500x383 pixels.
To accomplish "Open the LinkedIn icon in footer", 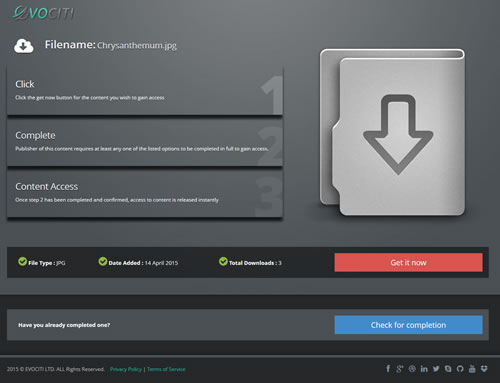I will point(424,369).
